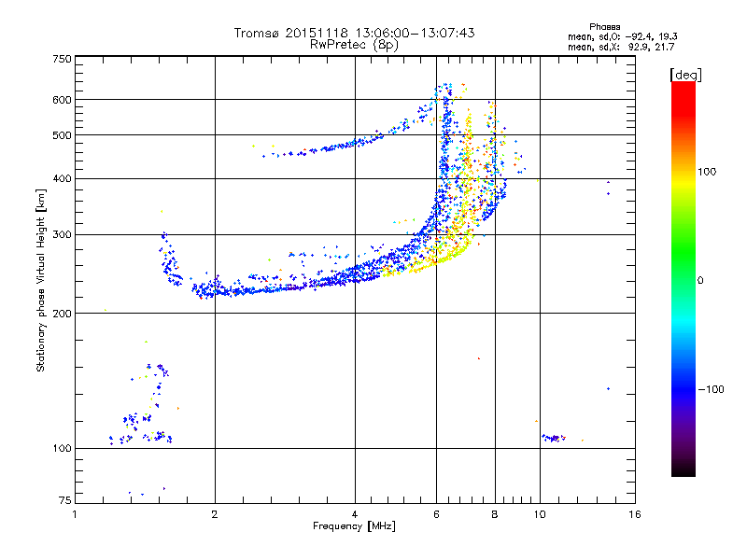Click the x-axis tick label '2'

[x=215, y=514]
